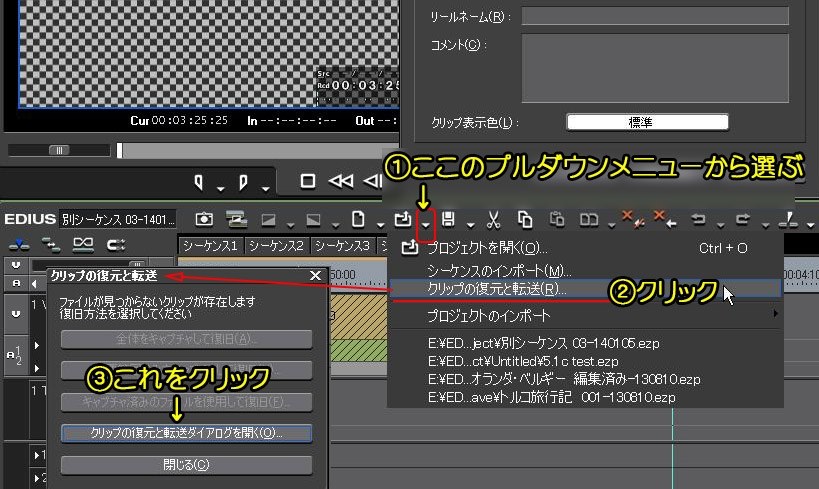Click the EDIUS logo at toolbar left
819x489 pixels.
[x=30, y=219]
